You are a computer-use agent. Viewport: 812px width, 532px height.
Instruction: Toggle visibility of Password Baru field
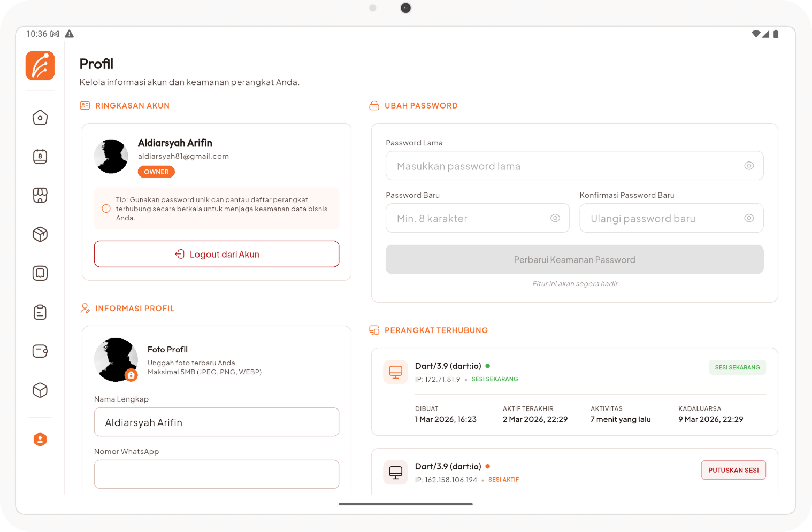555,218
